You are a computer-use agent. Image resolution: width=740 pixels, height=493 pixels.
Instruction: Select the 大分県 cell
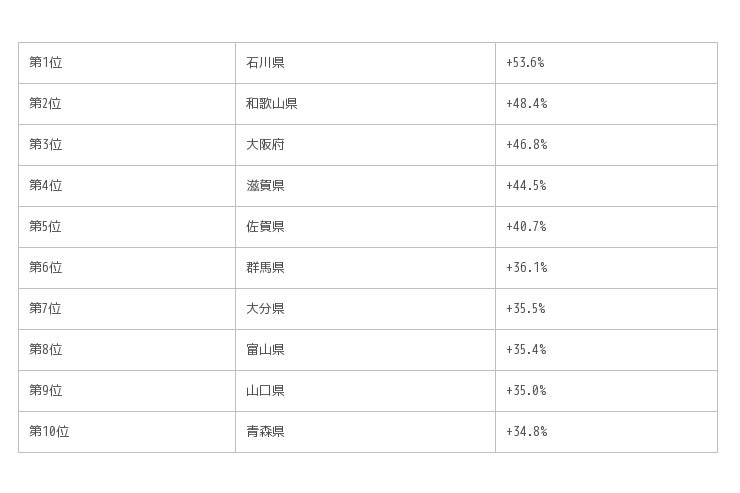[265, 309]
